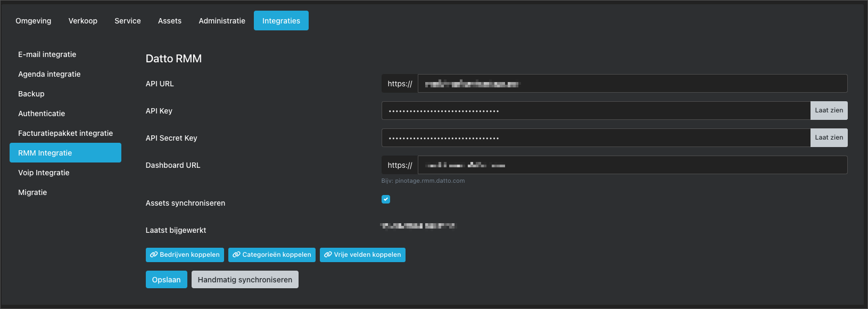Toggle the Assets synchroniseren checkbox
This screenshot has height=309, width=868.
pyautogui.click(x=386, y=199)
